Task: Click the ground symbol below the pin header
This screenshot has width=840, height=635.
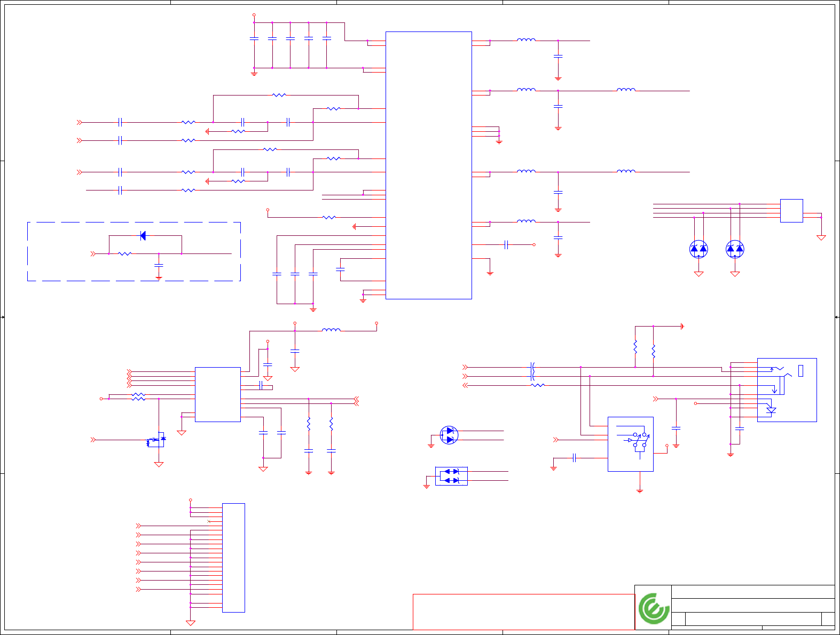Action: 191,623
